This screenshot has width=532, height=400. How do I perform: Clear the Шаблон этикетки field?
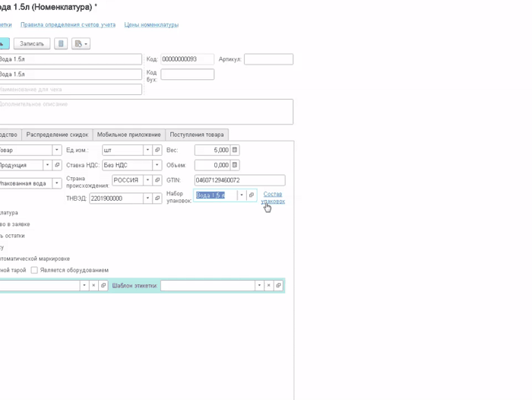coord(268,286)
